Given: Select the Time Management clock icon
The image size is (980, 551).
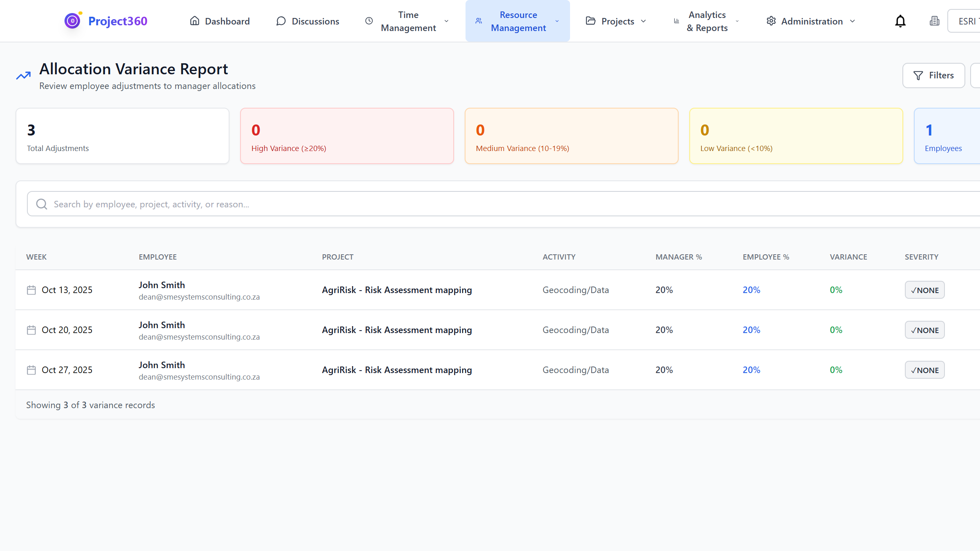Looking at the screenshot, I should click(369, 21).
